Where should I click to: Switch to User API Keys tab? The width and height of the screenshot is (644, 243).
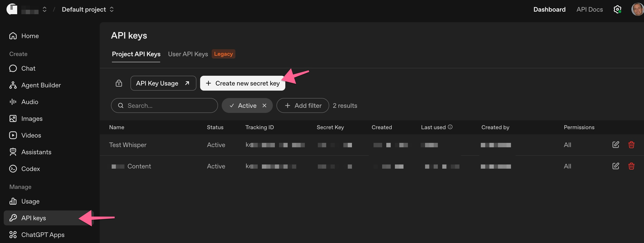tap(188, 54)
